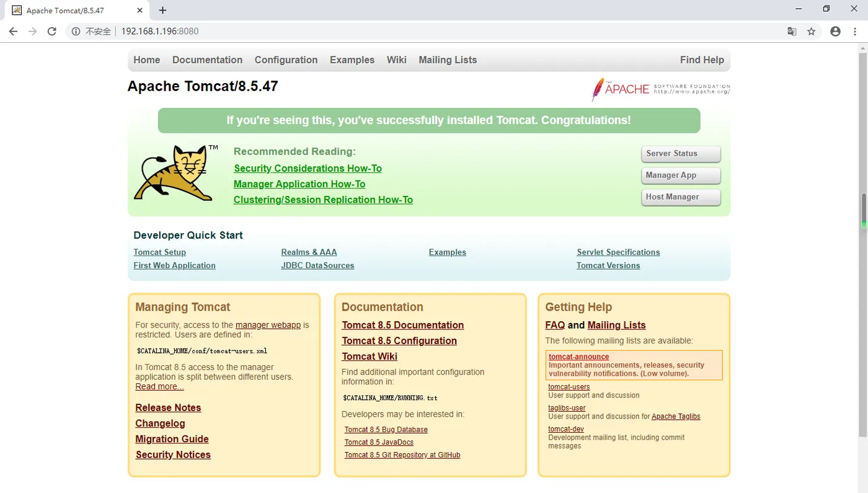Reload the Tomcat page
This screenshot has height=493, width=868.
[x=52, y=31]
